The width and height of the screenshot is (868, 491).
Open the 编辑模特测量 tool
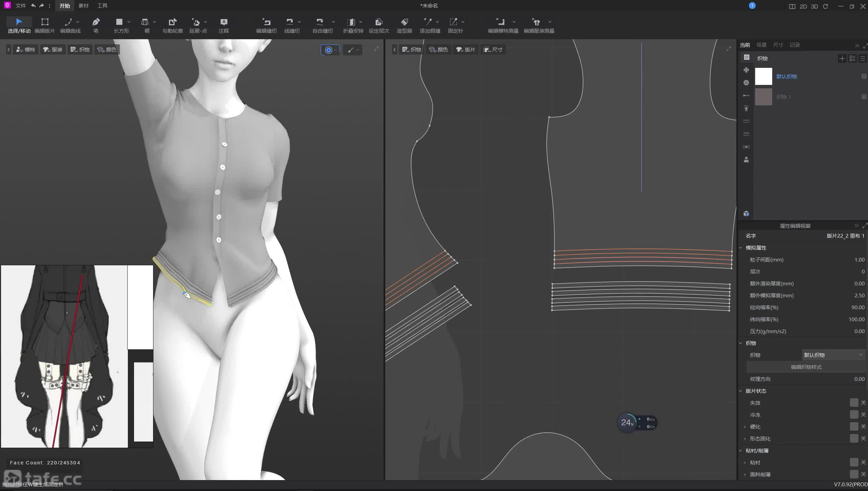(x=503, y=26)
